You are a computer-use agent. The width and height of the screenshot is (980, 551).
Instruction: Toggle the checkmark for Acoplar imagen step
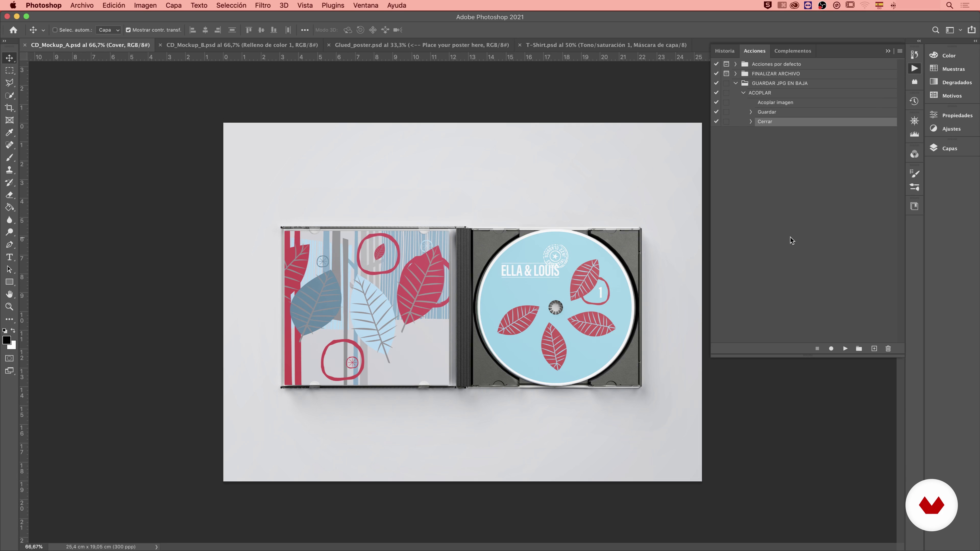pyautogui.click(x=716, y=102)
